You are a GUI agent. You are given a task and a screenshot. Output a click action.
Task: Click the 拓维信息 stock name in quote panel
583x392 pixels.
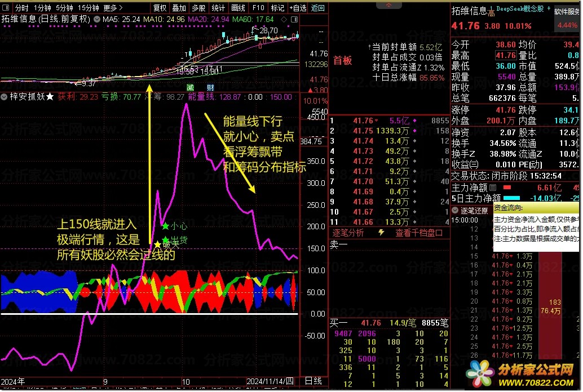click(469, 11)
